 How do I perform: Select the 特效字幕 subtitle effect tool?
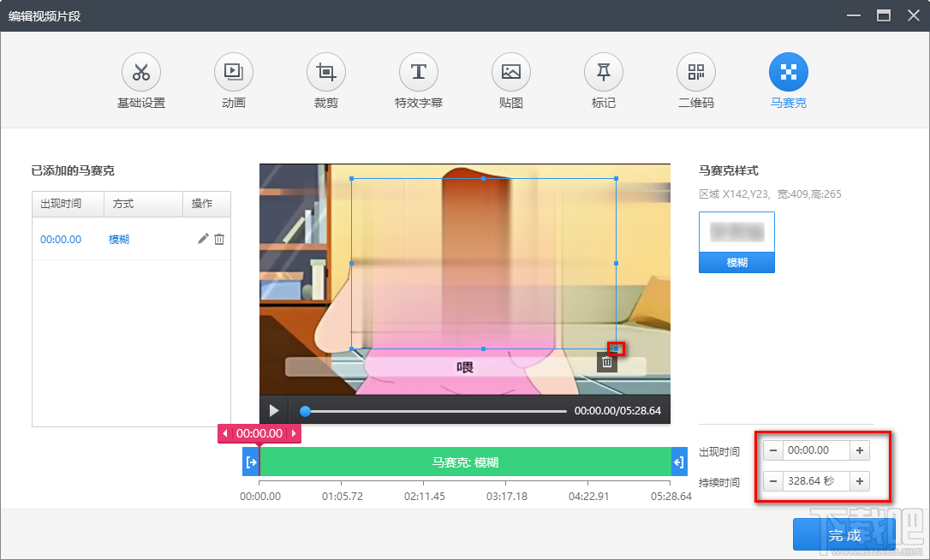(x=418, y=80)
